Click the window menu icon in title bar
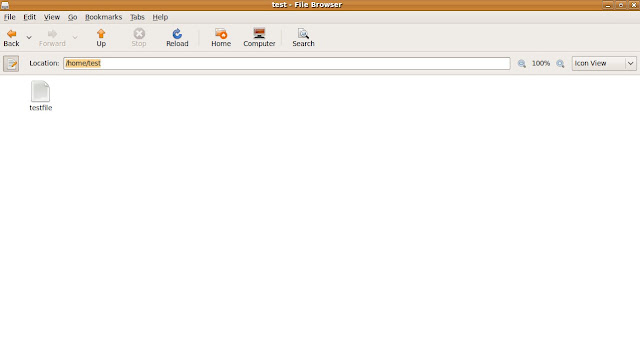Viewport: 640px width, 364px height. [5, 5]
